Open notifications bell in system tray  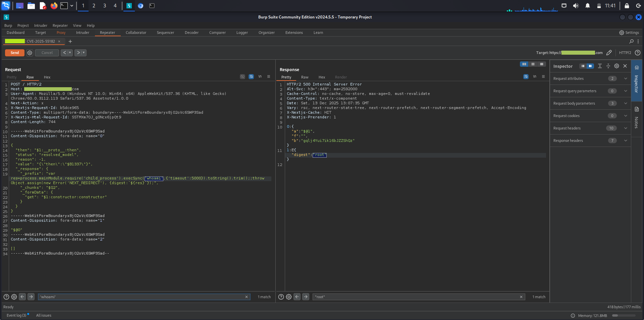point(588,6)
